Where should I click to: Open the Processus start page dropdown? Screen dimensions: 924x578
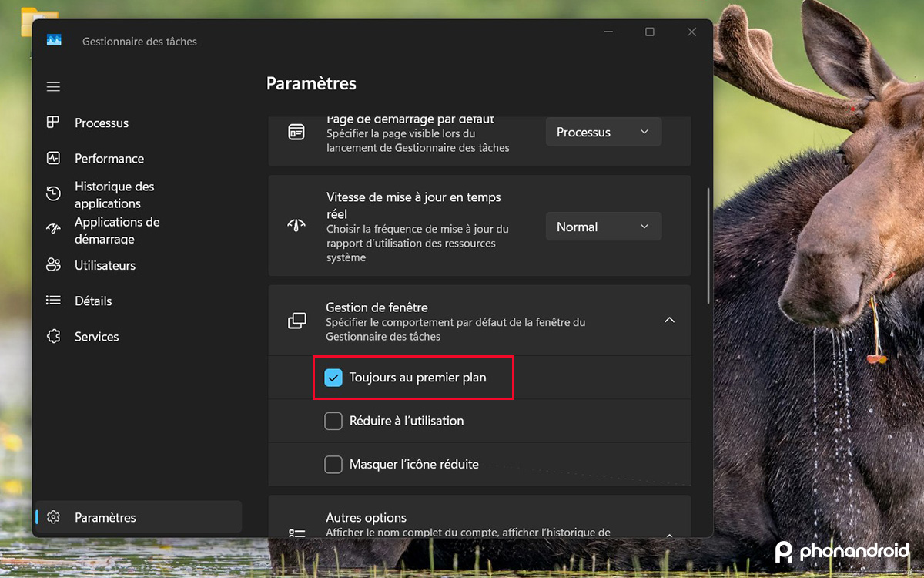(x=604, y=132)
